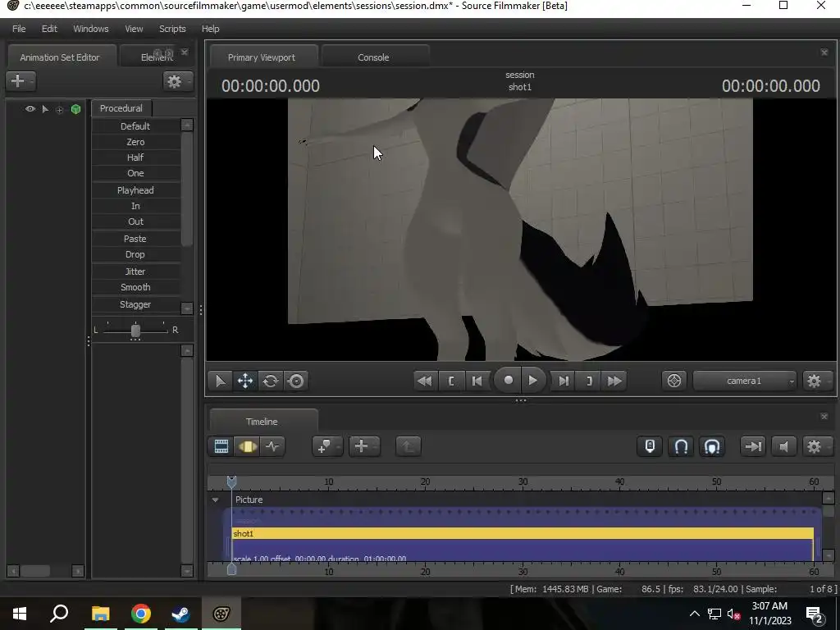Apply the Smooth procedural preset

coord(135,287)
